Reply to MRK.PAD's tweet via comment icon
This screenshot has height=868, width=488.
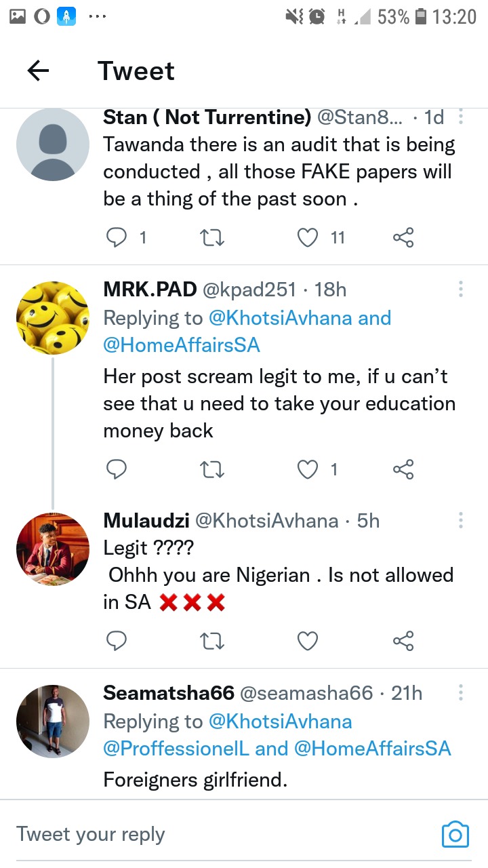[118, 469]
